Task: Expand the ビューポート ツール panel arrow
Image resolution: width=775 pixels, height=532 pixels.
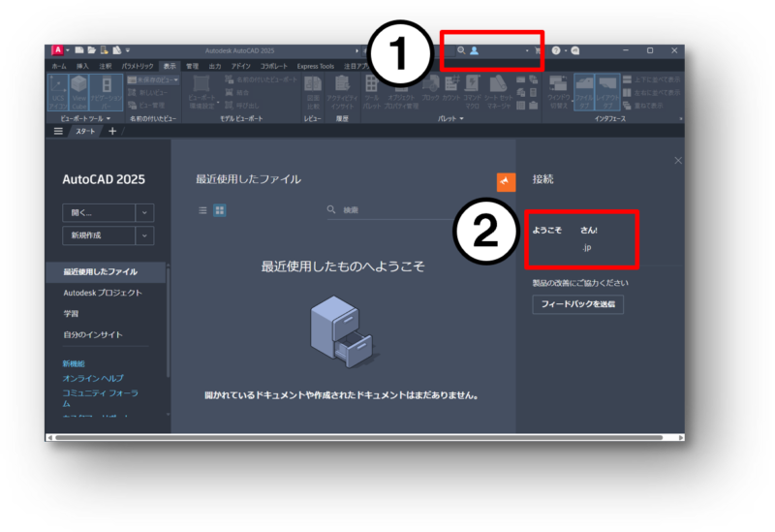Action: (x=108, y=118)
